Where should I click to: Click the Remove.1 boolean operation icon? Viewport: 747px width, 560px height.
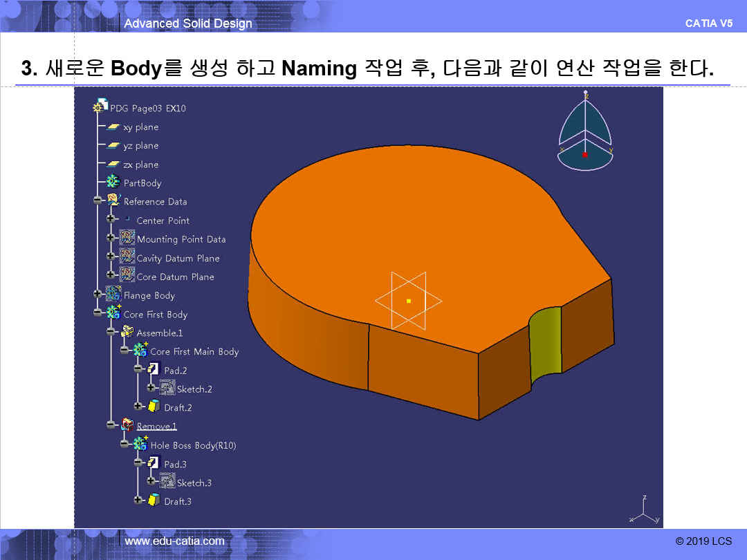[x=127, y=425]
